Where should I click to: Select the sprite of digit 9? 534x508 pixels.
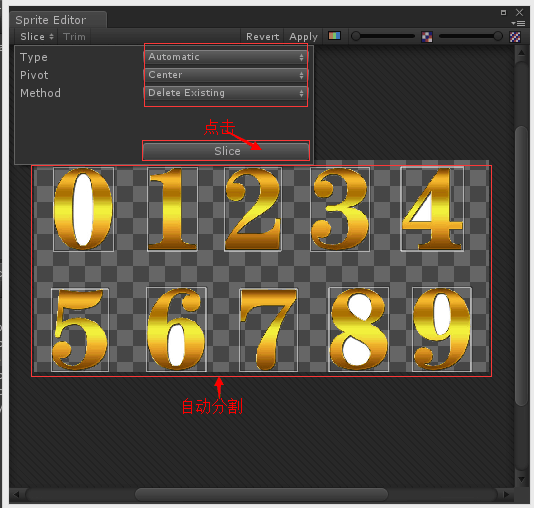pyautogui.click(x=442, y=330)
